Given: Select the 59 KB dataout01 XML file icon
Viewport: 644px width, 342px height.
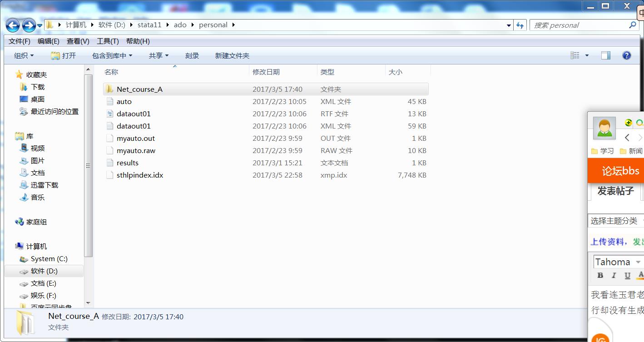Looking at the screenshot, I should [x=109, y=126].
